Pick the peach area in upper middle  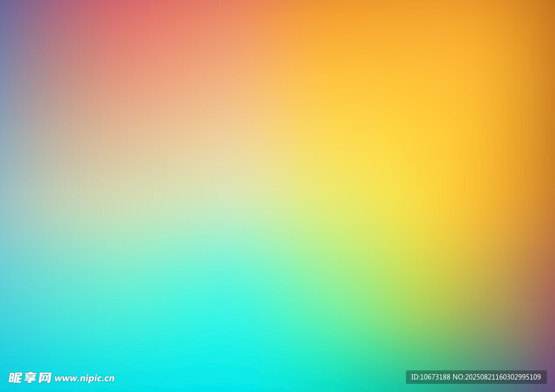(228, 81)
